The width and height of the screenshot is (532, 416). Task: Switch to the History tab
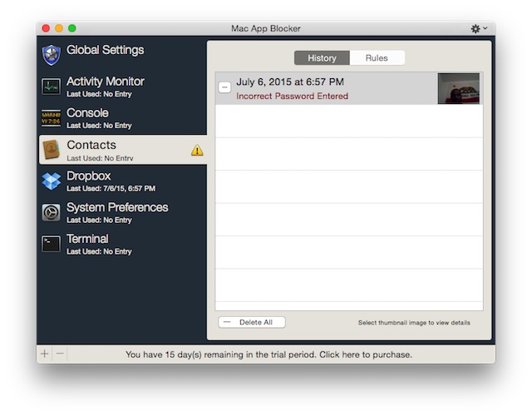pos(322,58)
